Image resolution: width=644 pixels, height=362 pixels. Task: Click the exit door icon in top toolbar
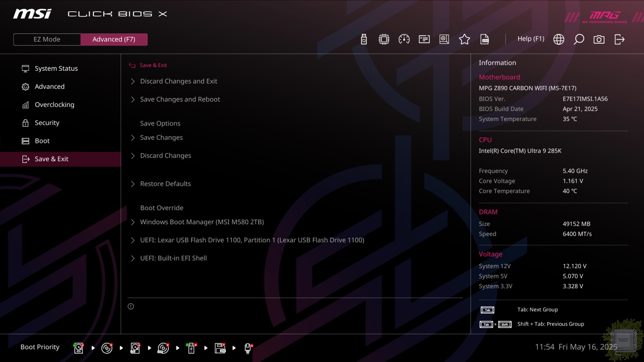click(620, 39)
